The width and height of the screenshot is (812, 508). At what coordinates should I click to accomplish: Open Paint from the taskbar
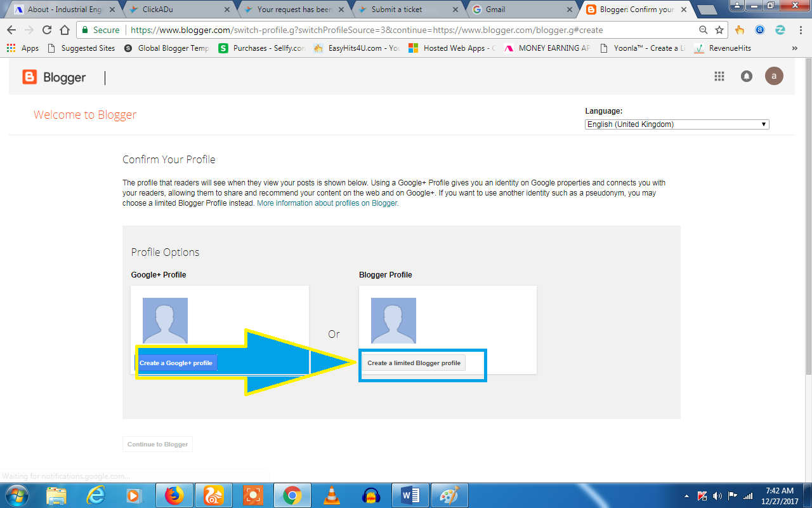point(449,495)
